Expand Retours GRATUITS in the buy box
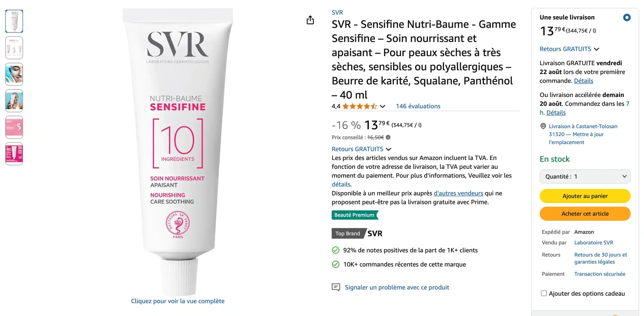Screen dimensions: 644x316 tap(569, 49)
